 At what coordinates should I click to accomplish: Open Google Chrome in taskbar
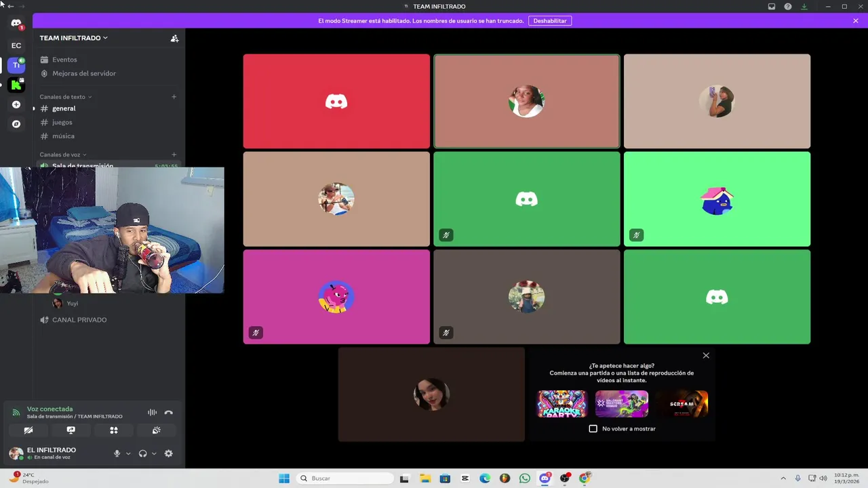pos(585,479)
